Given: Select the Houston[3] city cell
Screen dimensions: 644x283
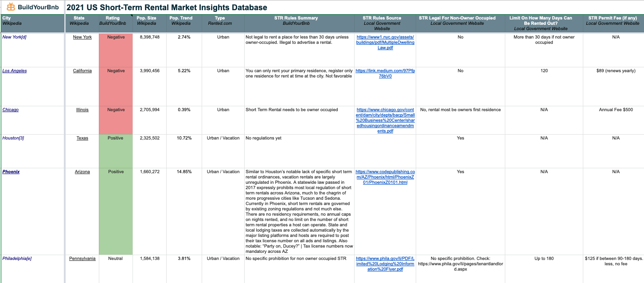Looking at the screenshot, I should point(13,138).
